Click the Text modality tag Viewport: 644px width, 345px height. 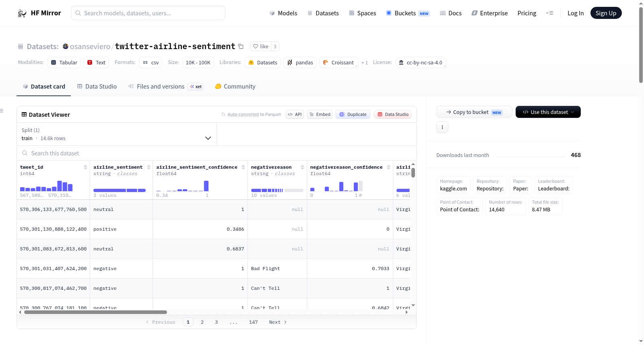pyautogui.click(x=96, y=62)
